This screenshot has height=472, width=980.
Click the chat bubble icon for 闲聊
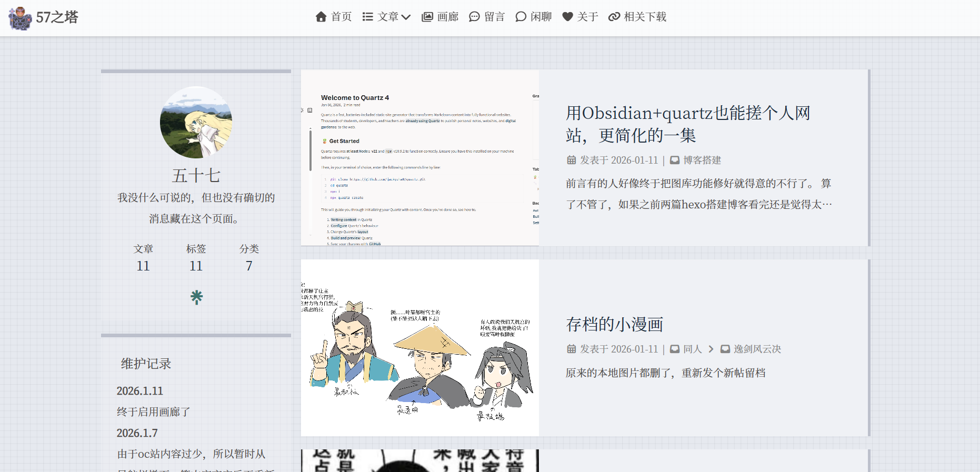[521, 17]
